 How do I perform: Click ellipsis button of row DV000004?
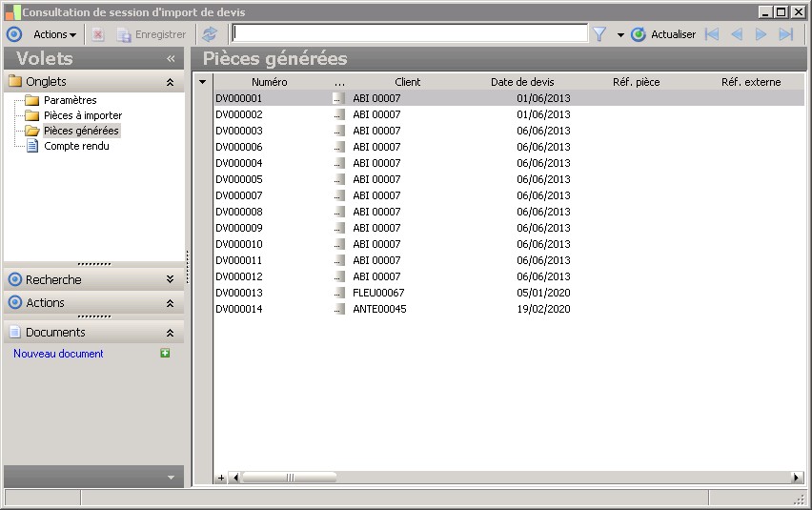click(x=338, y=163)
